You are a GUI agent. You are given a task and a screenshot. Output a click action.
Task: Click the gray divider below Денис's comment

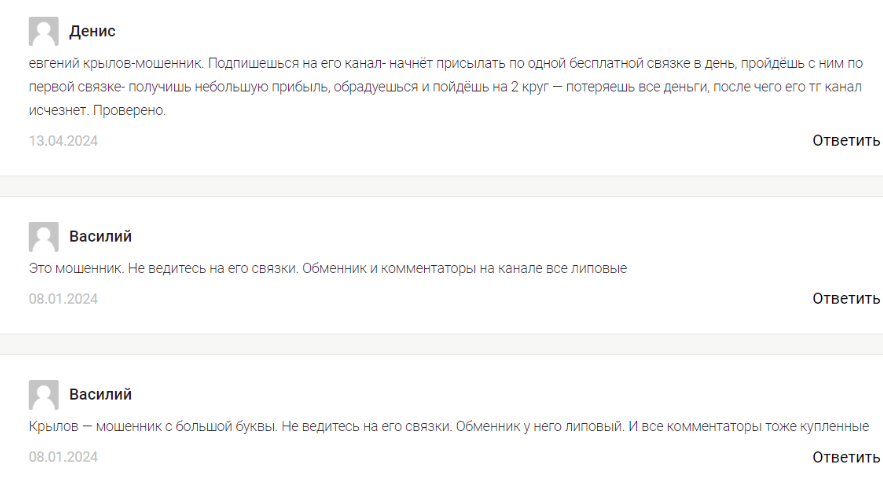[441, 186]
